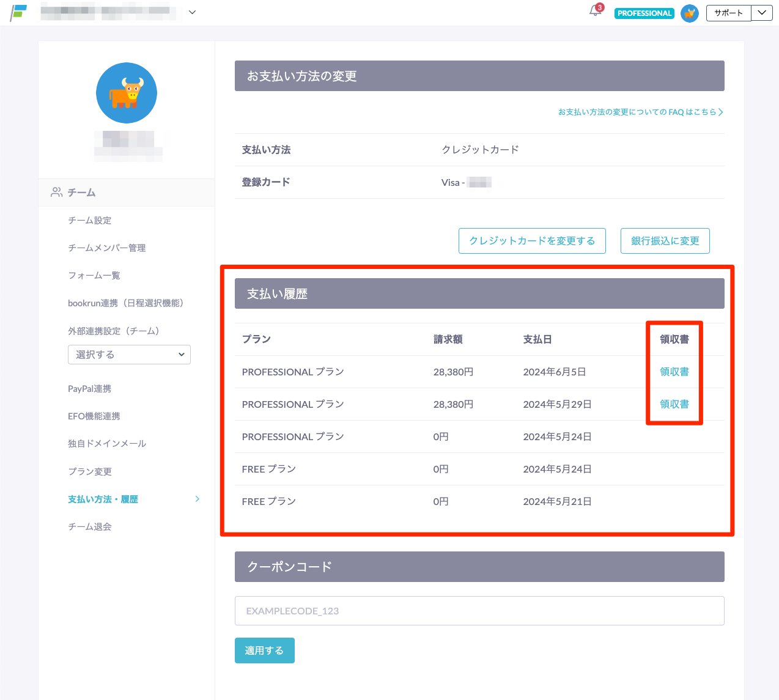
Task: Click the PROFESSIONAL plan badge
Action: point(644,13)
